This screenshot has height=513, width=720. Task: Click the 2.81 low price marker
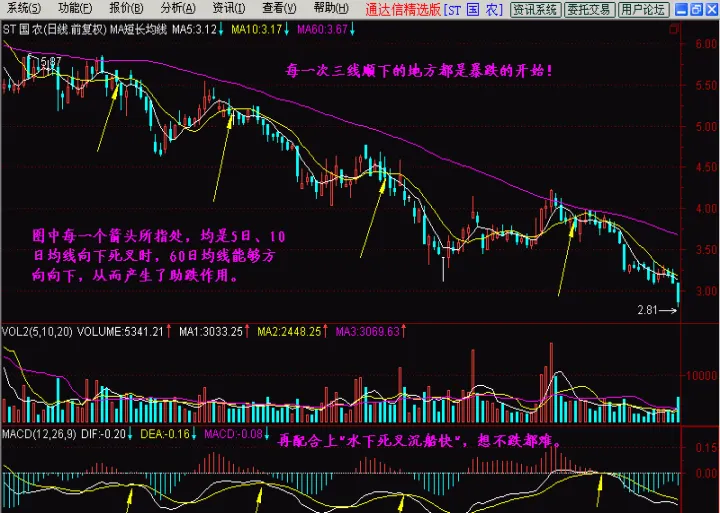pos(650,311)
